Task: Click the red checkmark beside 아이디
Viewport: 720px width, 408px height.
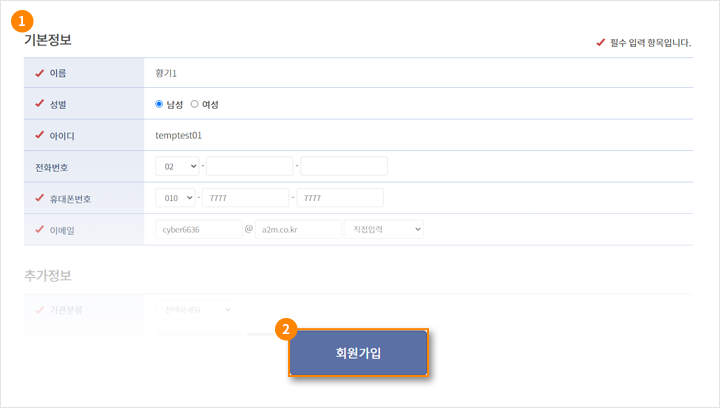Action: point(39,135)
